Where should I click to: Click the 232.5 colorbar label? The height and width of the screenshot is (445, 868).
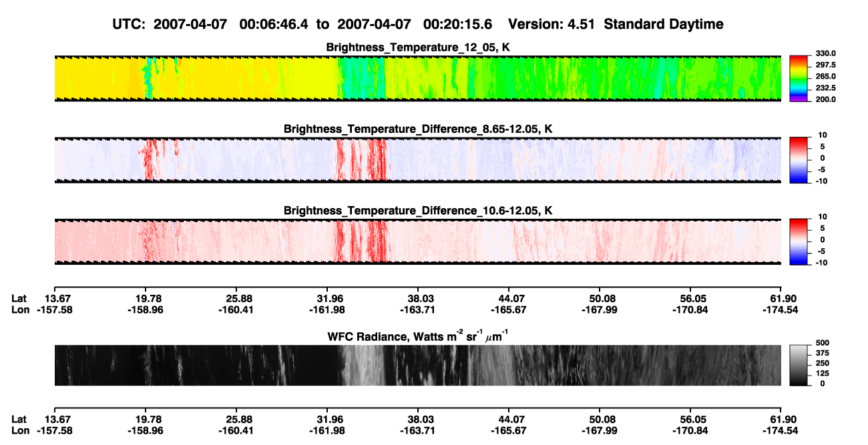pyautogui.click(x=825, y=87)
